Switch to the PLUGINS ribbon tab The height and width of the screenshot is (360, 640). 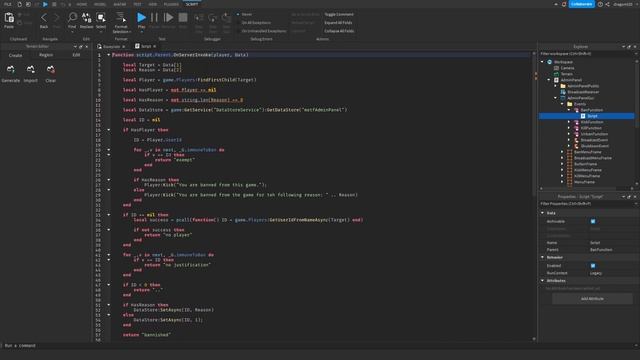[x=171, y=4]
